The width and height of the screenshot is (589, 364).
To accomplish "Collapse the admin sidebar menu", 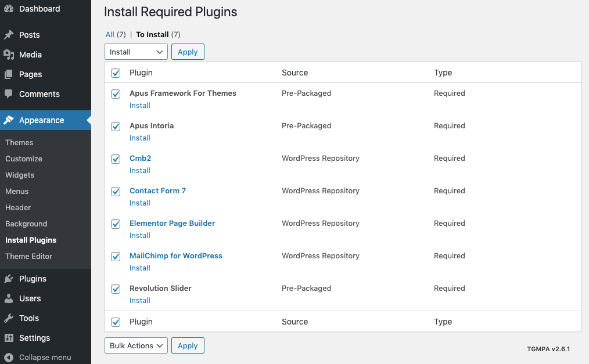I will tap(38, 357).
